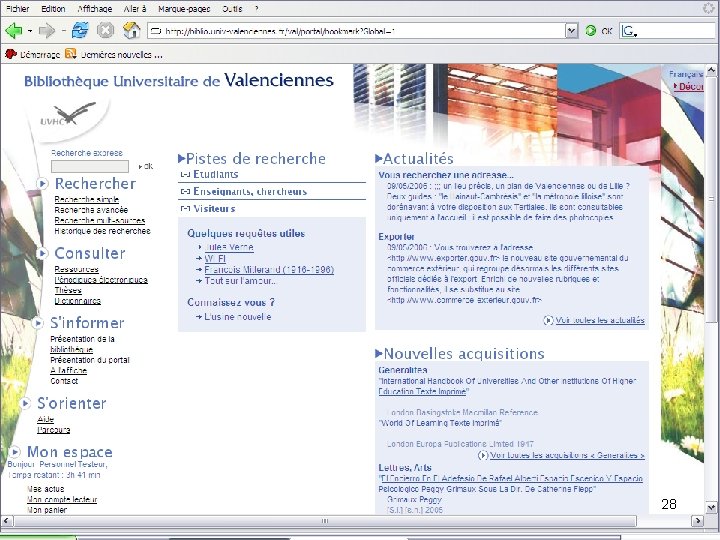Click the round arrow icon beside Rechercher
Screen dimensions: 720x540
tap(42, 184)
